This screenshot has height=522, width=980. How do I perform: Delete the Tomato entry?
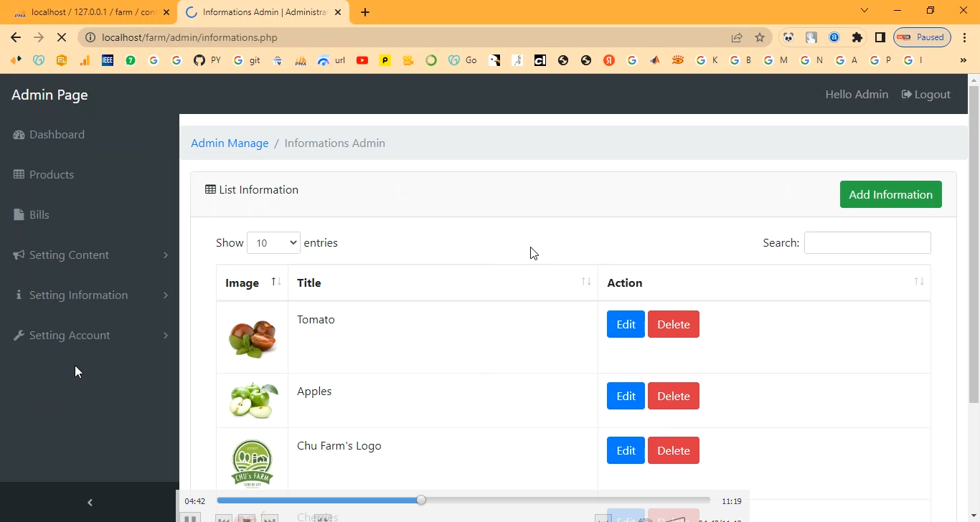(x=673, y=325)
